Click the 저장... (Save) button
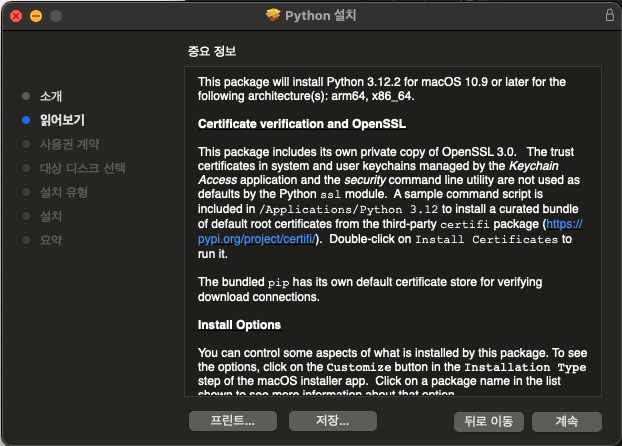 [x=333, y=421]
